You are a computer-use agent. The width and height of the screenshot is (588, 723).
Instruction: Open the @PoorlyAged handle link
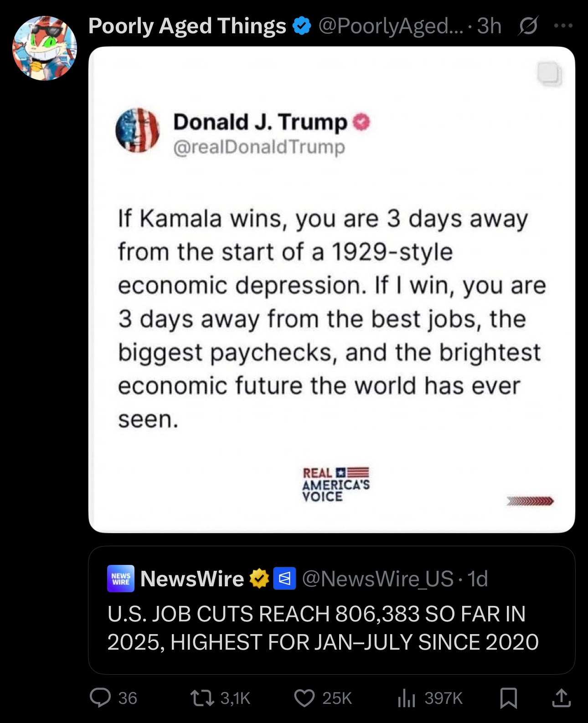390,26
